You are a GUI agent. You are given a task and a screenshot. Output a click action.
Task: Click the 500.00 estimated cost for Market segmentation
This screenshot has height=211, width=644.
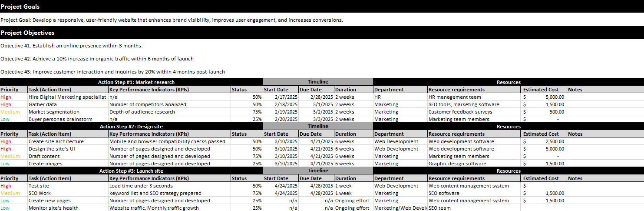(x=545, y=112)
